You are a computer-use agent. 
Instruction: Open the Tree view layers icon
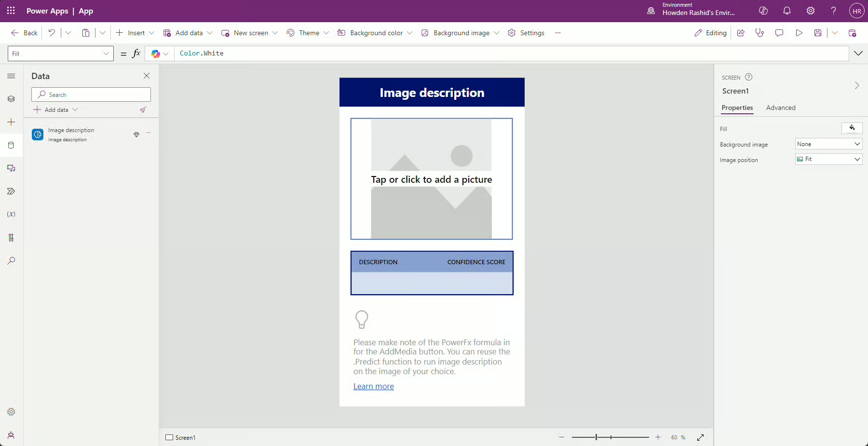(11, 99)
